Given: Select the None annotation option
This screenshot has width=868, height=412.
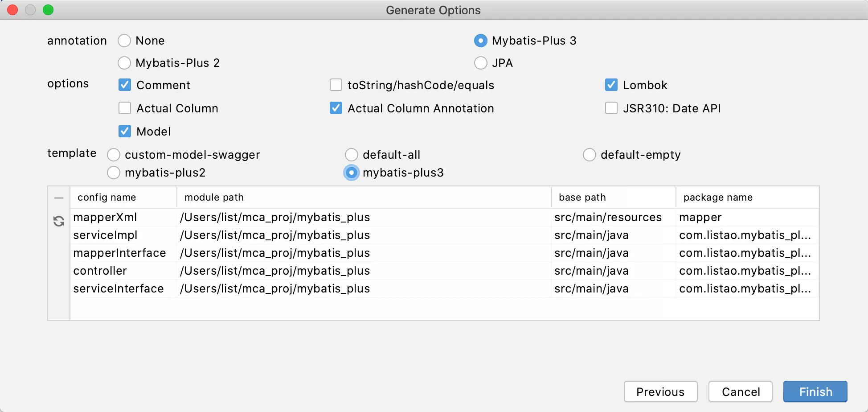Looking at the screenshot, I should click(124, 41).
